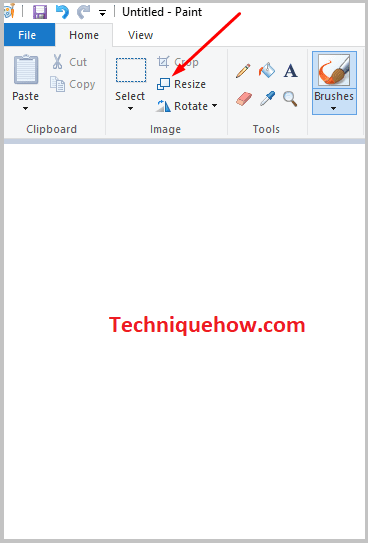Select the Eraser tool
The width and height of the screenshot is (368, 543).
pos(244,99)
